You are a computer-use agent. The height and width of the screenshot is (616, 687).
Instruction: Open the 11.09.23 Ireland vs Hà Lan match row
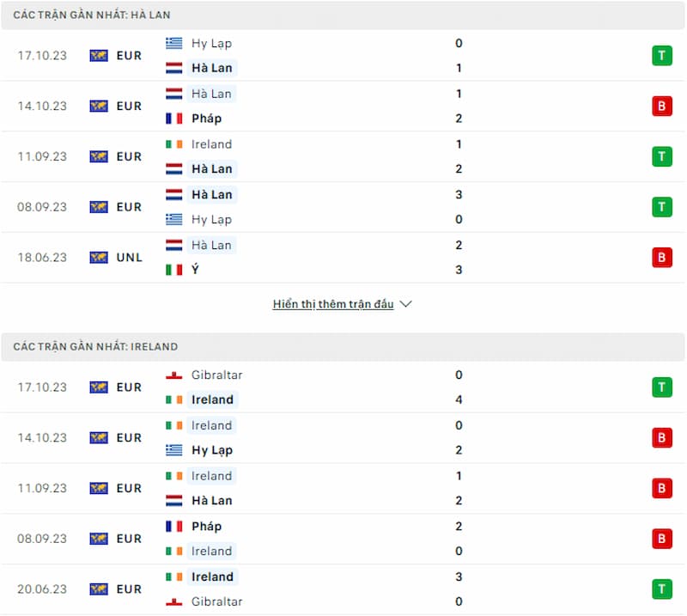[343, 488]
